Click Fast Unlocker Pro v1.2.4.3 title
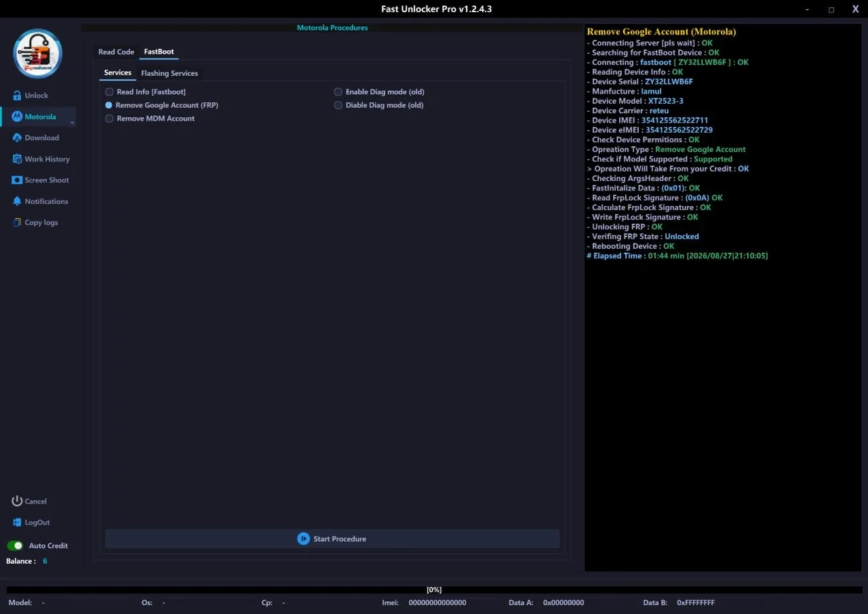Screen dimensions: 868x614 click(437, 9)
